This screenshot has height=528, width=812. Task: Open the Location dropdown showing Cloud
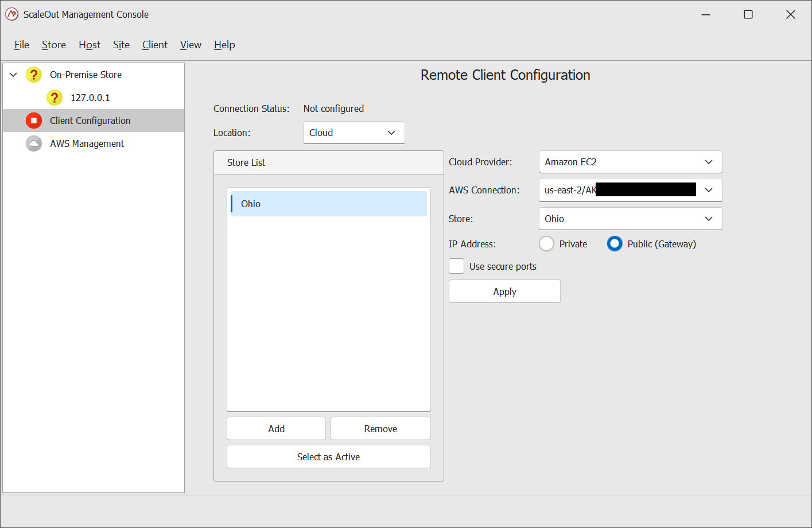(x=354, y=133)
